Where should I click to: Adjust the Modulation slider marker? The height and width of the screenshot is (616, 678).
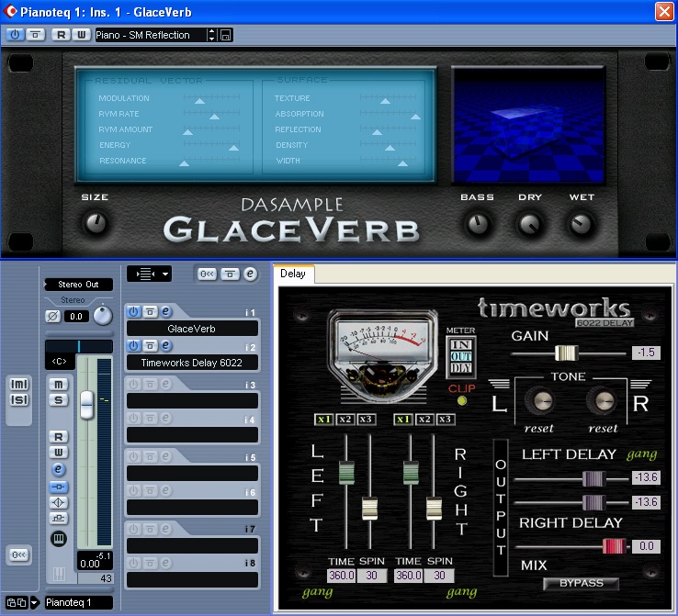[x=199, y=101]
